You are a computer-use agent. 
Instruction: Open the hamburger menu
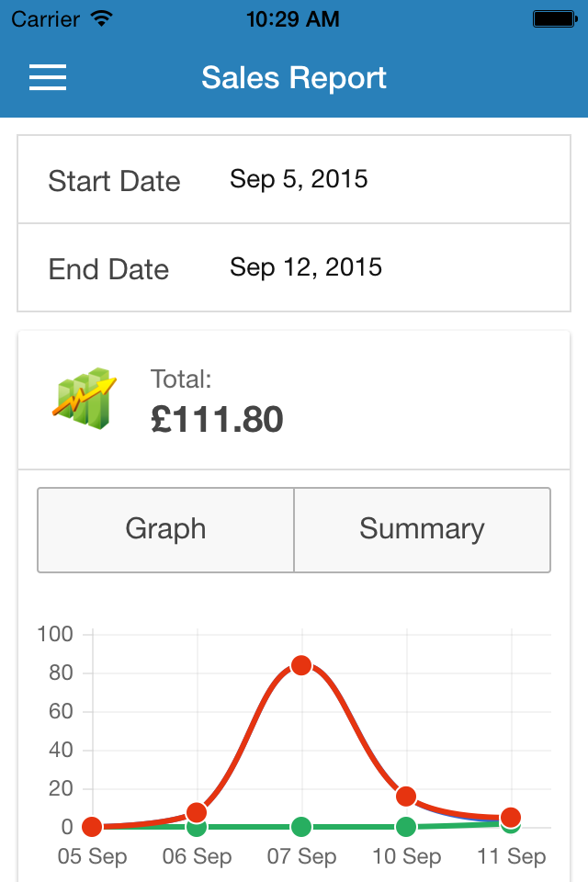pos(48,77)
